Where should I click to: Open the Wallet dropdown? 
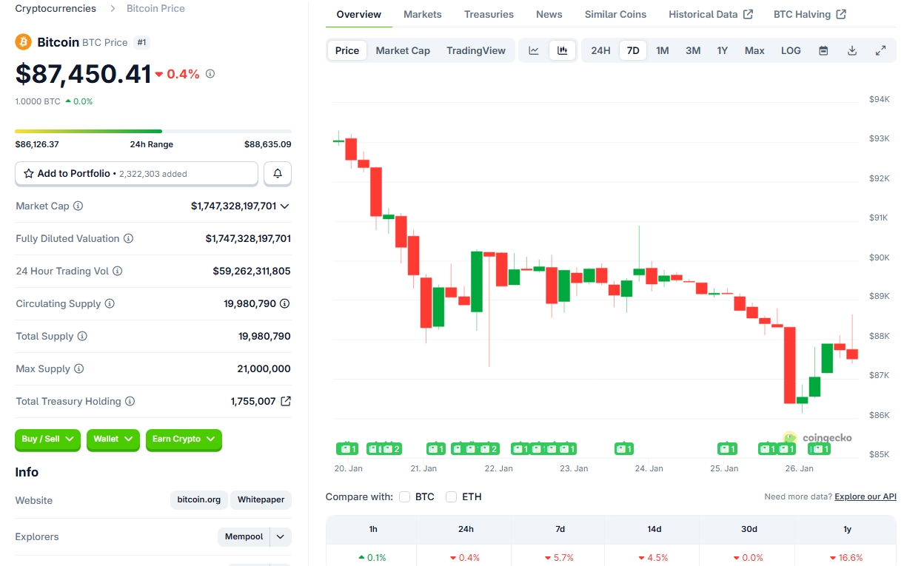click(113, 439)
